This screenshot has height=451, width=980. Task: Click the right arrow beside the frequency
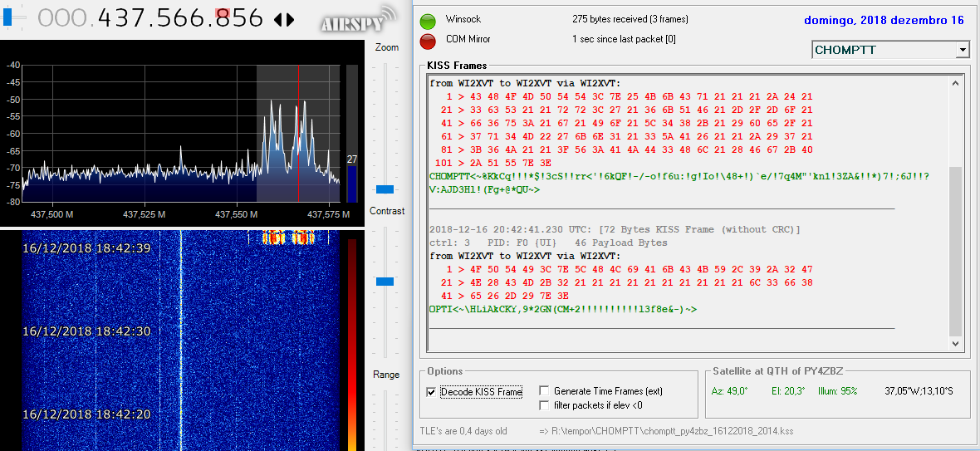click(x=290, y=19)
